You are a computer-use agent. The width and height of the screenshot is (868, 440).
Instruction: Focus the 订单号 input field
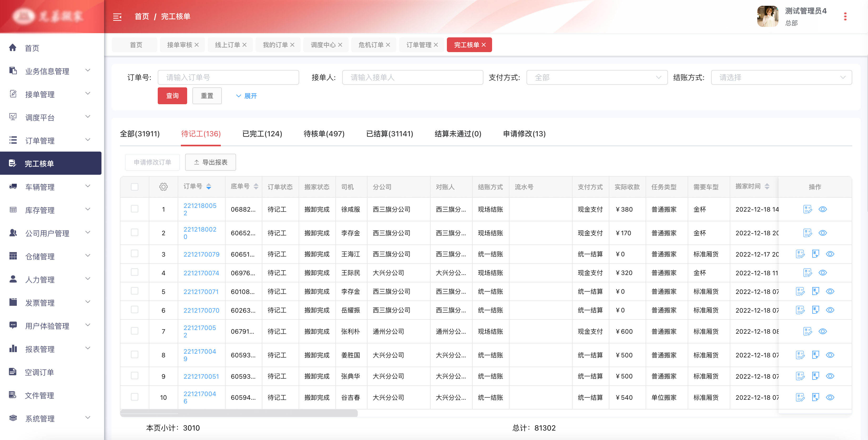point(228,77)
